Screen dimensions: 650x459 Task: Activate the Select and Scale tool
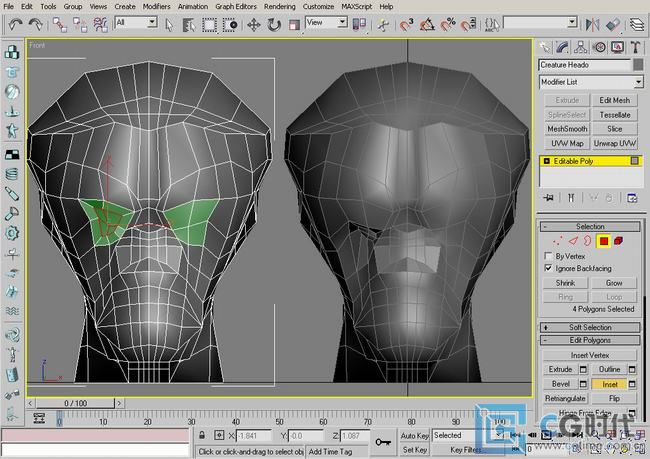coord(294,25)
